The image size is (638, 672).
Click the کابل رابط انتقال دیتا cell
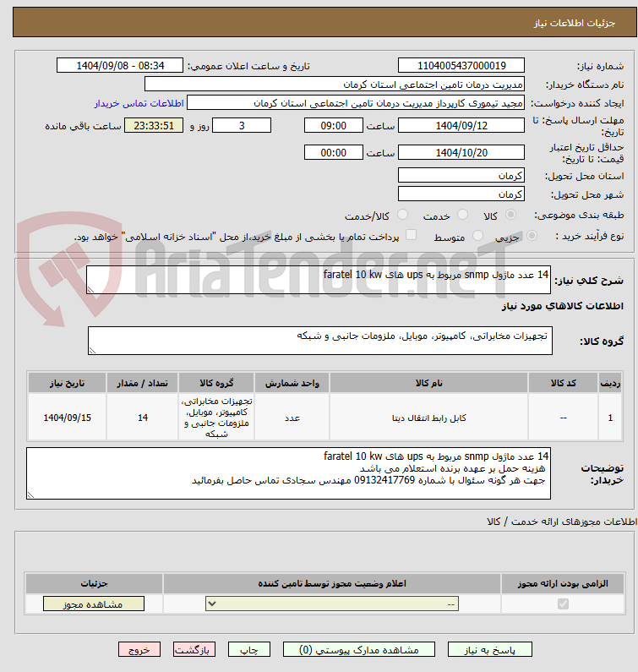428,418
